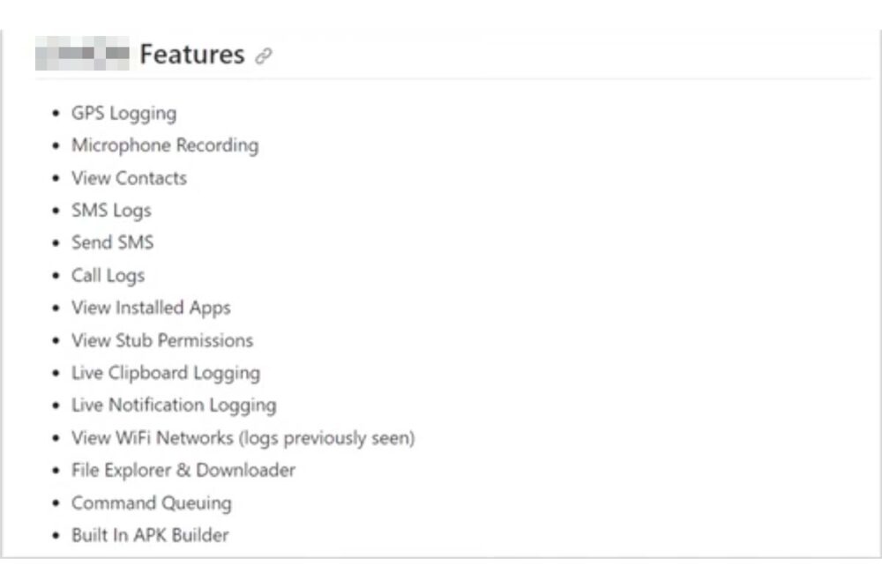This screenshot has width=882, height=588.
Task: Click the Call Logs list item
Action: [108, 276]
